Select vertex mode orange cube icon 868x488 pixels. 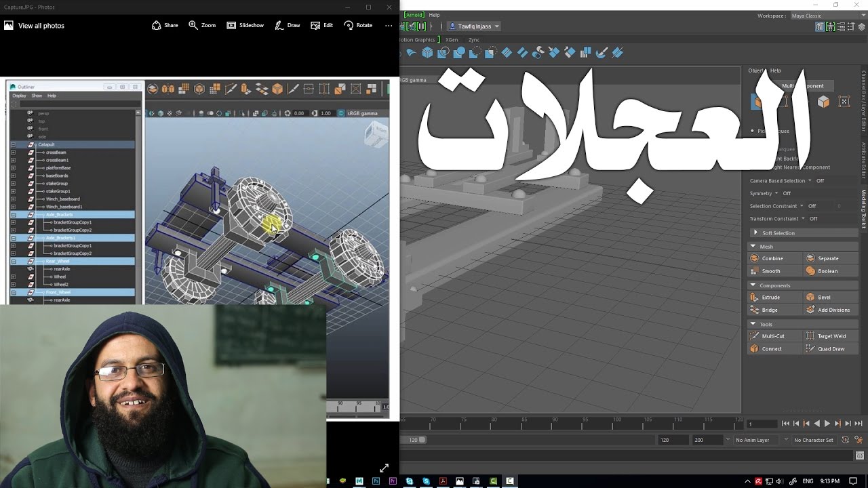757,102
